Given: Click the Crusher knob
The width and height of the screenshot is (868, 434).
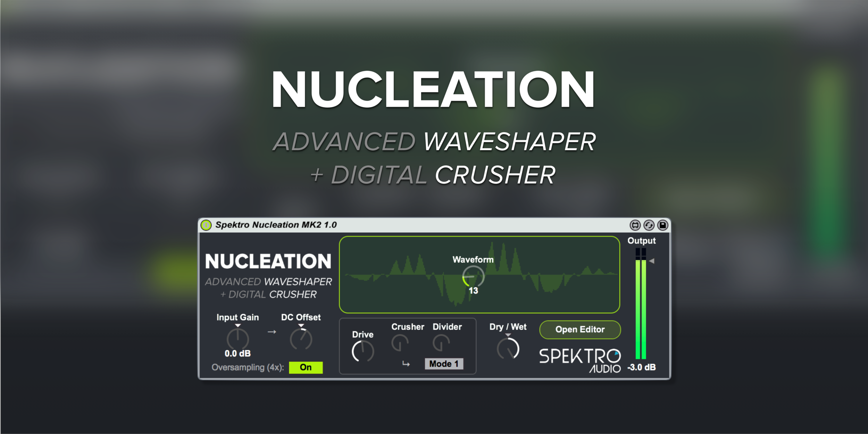Looking at the screenshot, I should (x=400, y=343).
